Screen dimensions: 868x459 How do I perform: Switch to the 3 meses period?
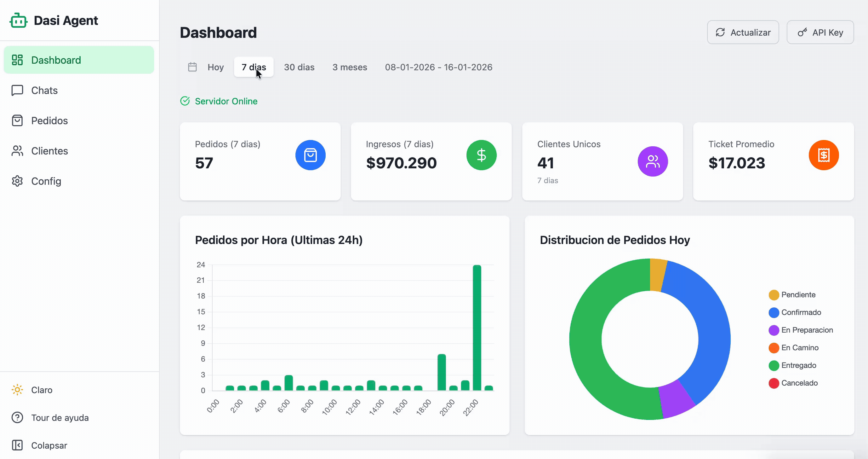click(x=349, y=67)
